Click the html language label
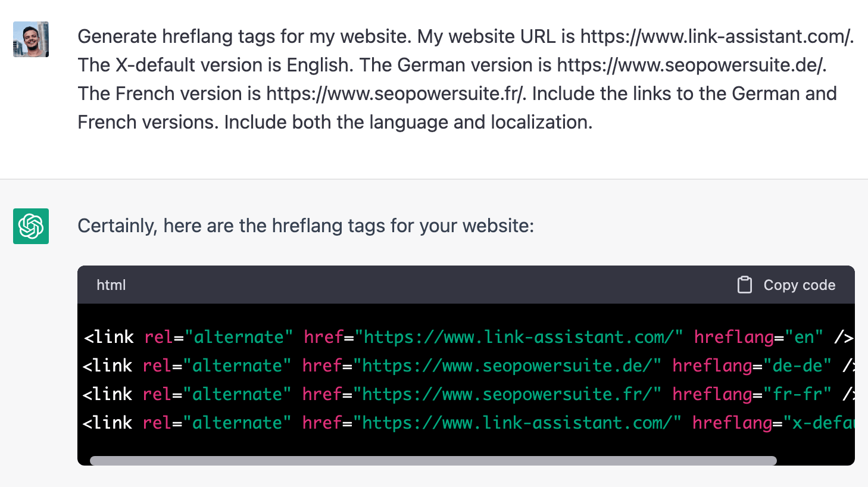 [x=111, y=285]
